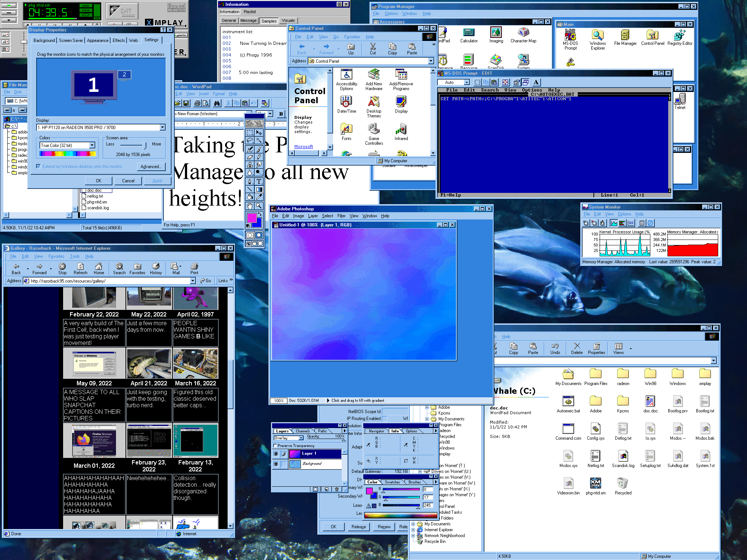Click the magenta foreground color swatch in toolbox
Screen dimensions: 747x560
[252, 218]
